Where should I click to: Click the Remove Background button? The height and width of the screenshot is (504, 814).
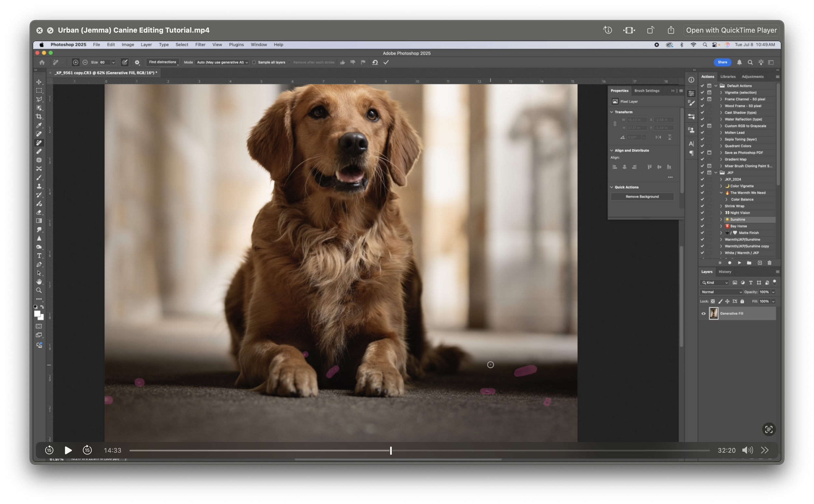click(642, 197)
